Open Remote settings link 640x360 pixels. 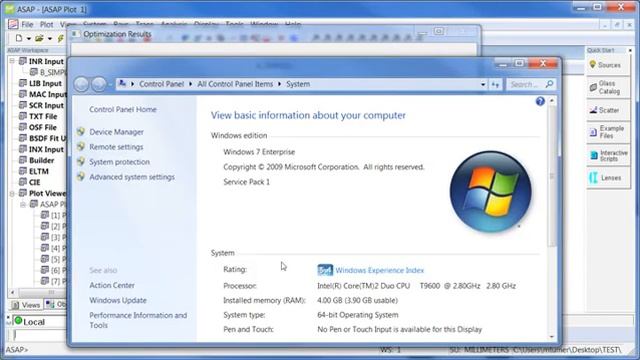pyautogui.click(x=116, y=147)
